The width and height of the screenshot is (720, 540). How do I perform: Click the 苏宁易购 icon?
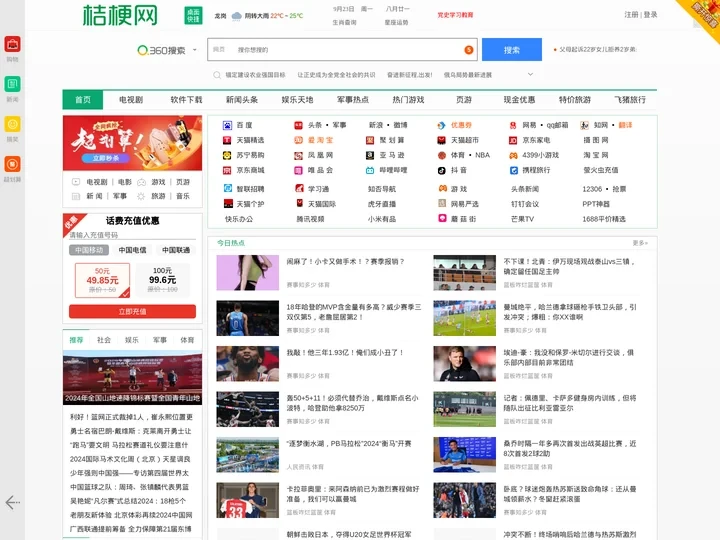click(x=227, y=155)
